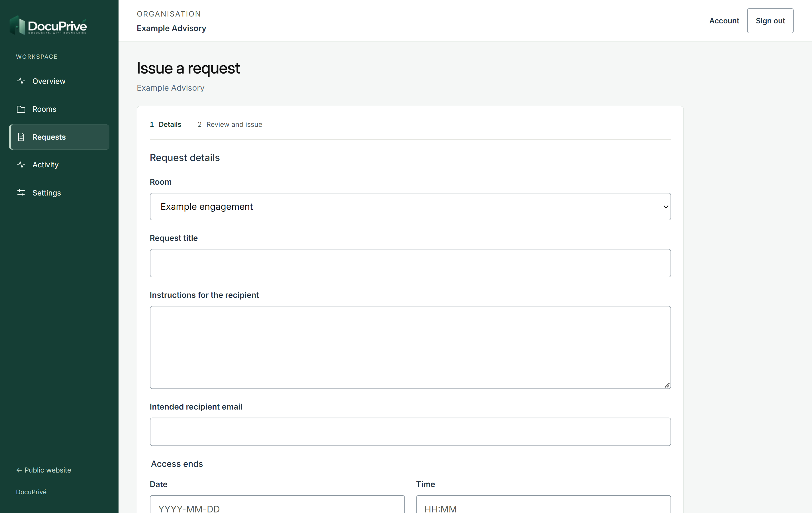Viewport: 812px width, 513px height.
Task: Click the Issue a request heading
Action: [x=188, y=68]
